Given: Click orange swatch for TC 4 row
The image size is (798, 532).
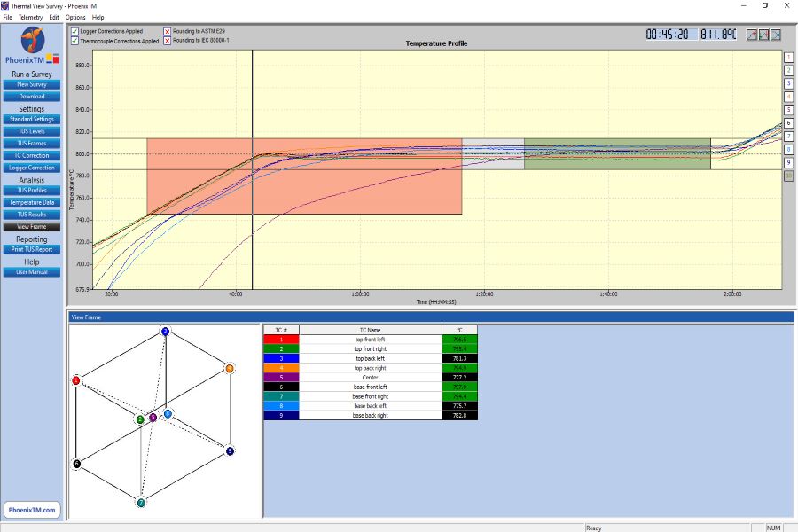Looking at the screenshot, I should point(281,368).
